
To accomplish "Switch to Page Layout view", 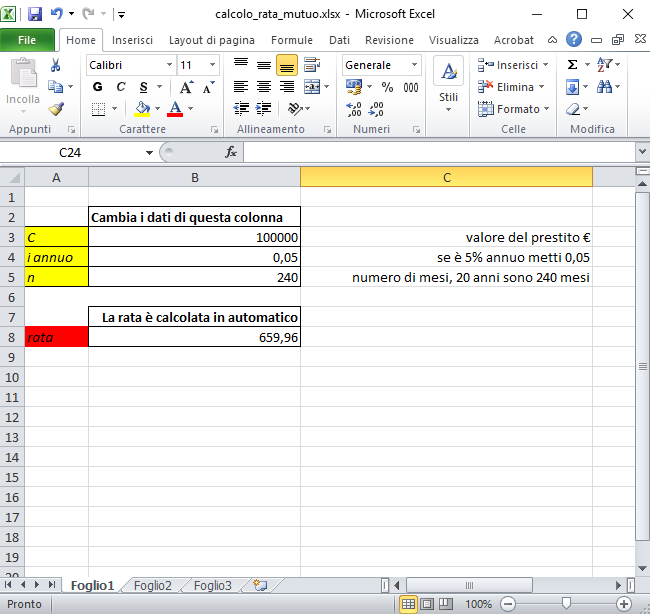I will coord(427,604).
